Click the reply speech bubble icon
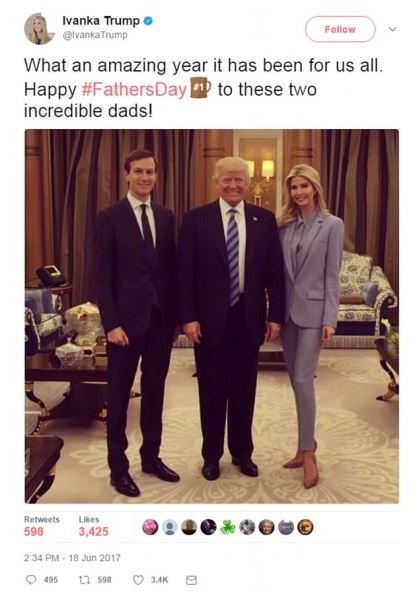The width and height of the screenshot is (415, 597). pos(31,579)
